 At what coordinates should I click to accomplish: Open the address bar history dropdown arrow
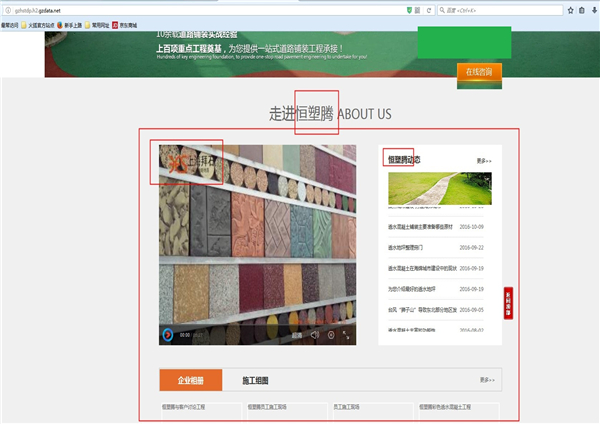pyautogui.click(x=416, y=10)
